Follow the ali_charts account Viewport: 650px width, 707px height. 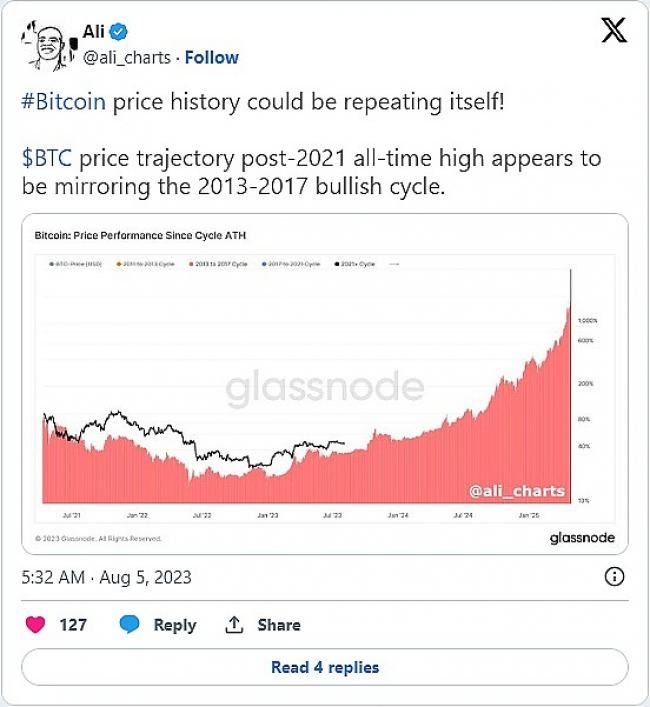(x=211, y=58)
